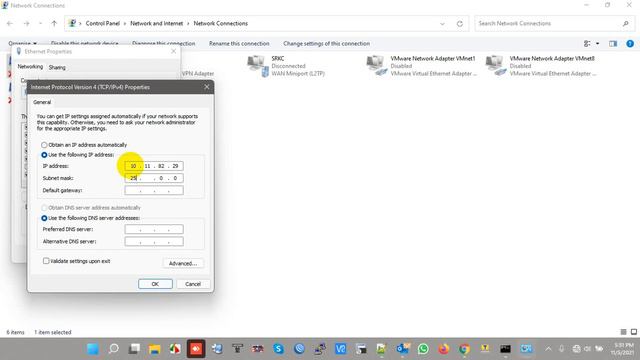Image resolution: width=640 pixels, height=360 pixels.
Task: Refresh the Network Connections view
Action: pyautogui.click(x=460, y=24)
